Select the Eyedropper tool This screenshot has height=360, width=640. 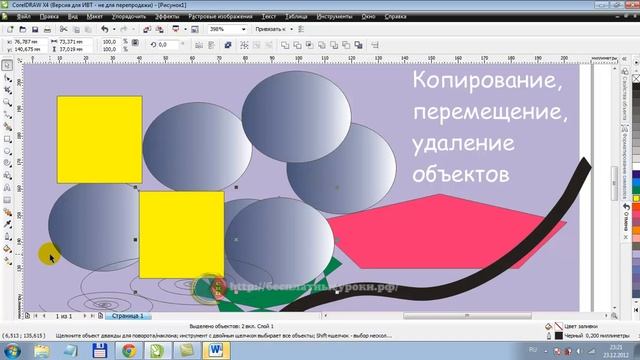click(7, 224)
